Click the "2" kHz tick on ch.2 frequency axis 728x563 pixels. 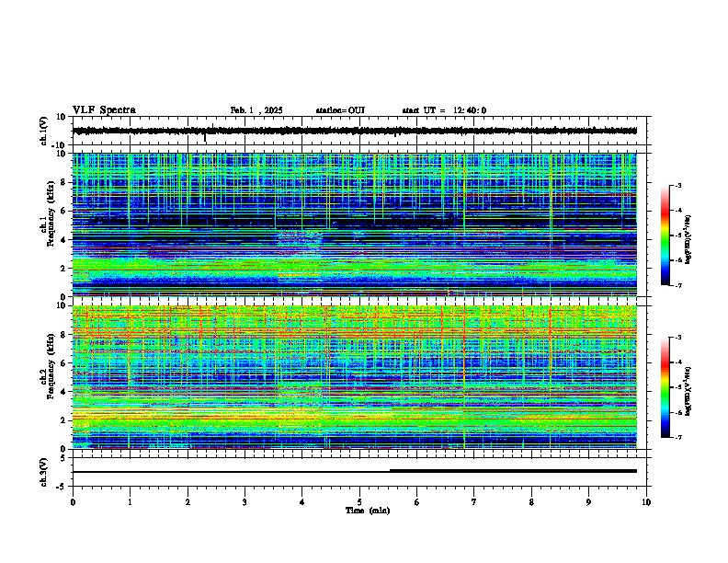point(63,420)
